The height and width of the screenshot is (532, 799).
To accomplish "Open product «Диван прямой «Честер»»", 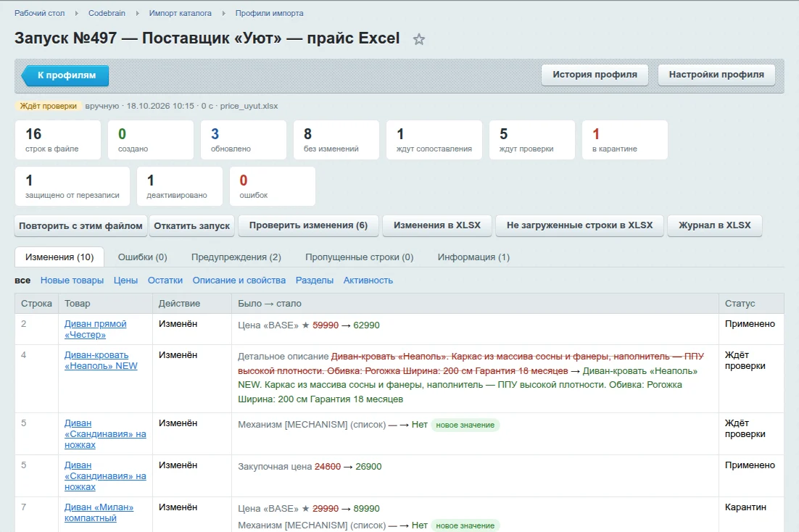I will 95,329.
